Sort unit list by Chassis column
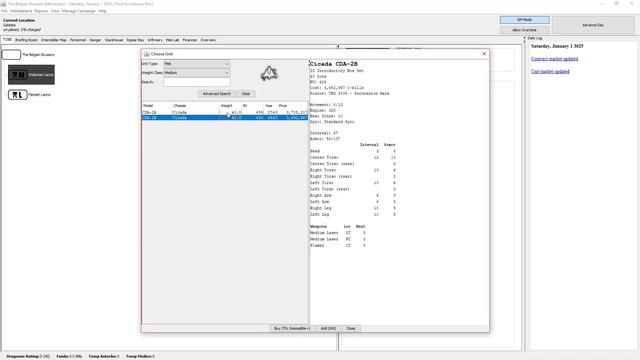 [180, 106]
